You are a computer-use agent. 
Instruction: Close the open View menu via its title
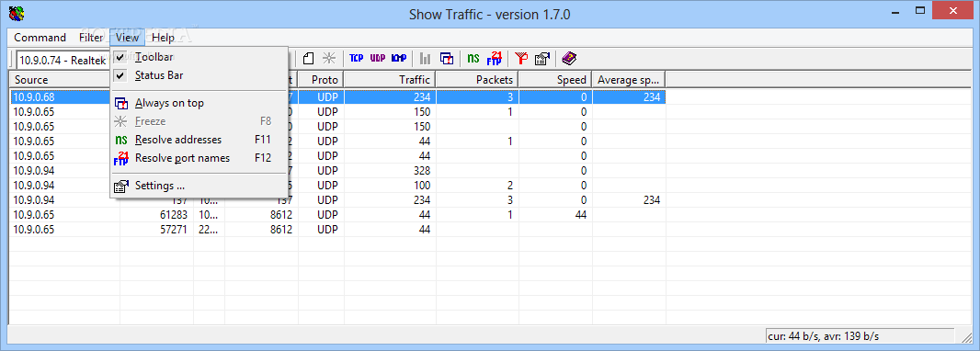coord(127,38)
